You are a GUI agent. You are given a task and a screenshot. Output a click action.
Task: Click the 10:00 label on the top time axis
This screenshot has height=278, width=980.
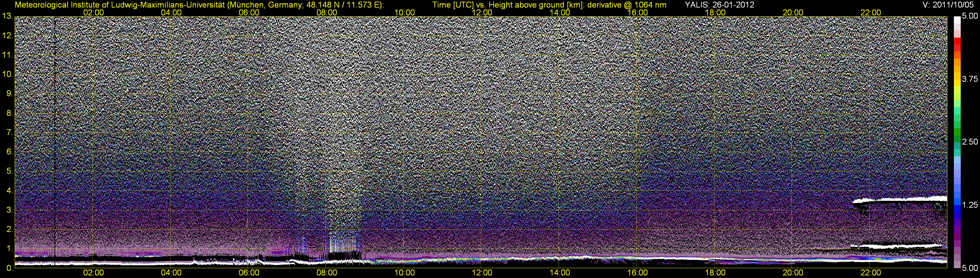pos(404,12)
